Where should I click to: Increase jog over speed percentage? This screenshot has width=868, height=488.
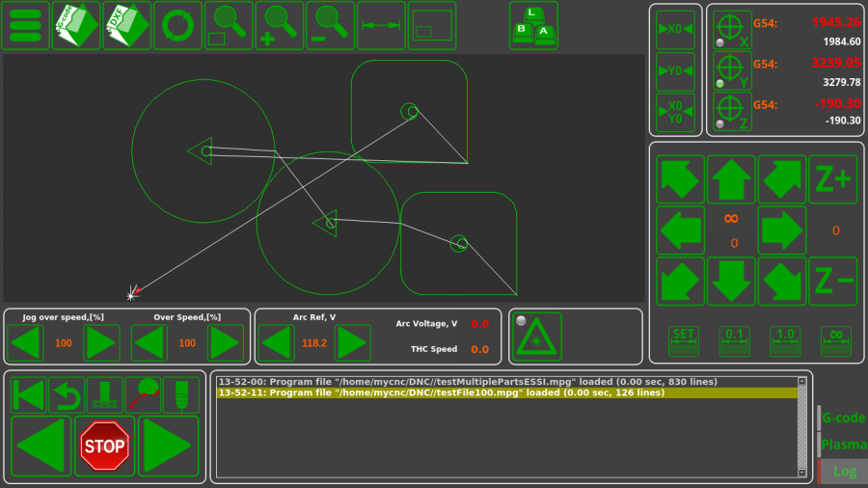pos(101,343)
